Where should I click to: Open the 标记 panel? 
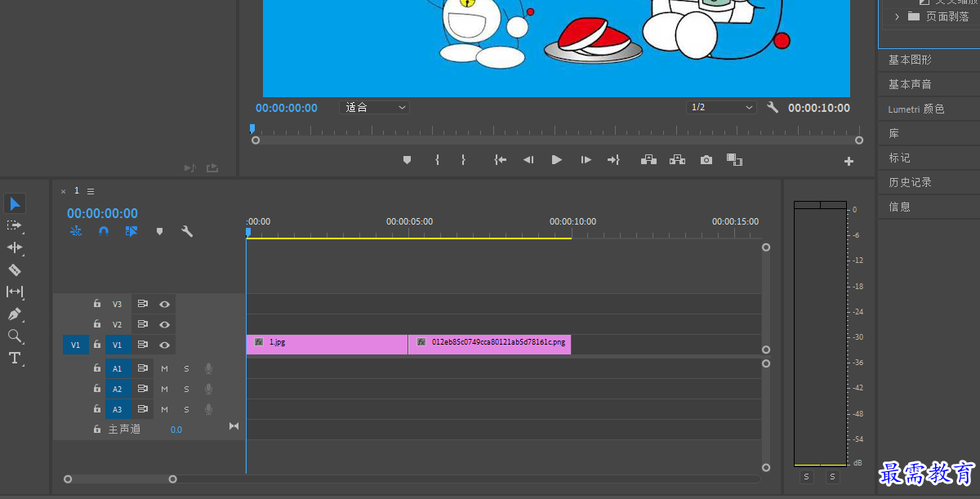pyautogui.click(x=899, y=158)
